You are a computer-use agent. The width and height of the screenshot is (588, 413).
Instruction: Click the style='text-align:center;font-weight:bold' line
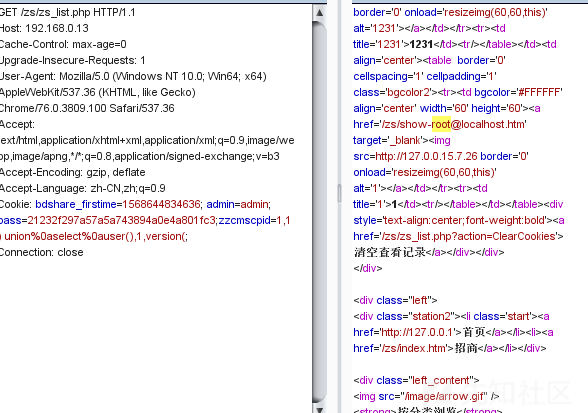click(459, 220)
